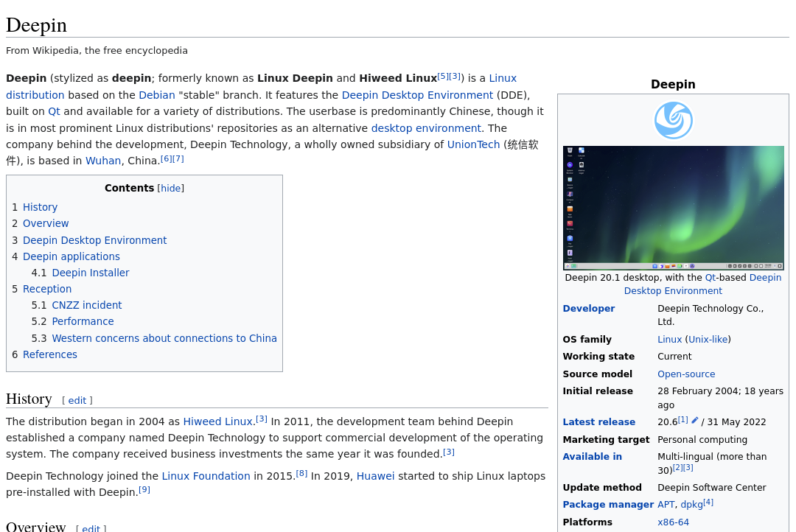The height and width of the screenshot is (532, 796).
Task: Hide the Contents box
Action: coord(170,189)
